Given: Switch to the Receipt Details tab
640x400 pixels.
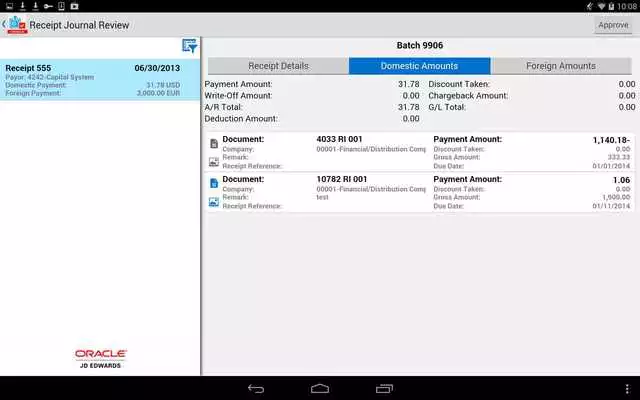Looking at the screenshot, I should pyautogui.click(x=278, y=66).
